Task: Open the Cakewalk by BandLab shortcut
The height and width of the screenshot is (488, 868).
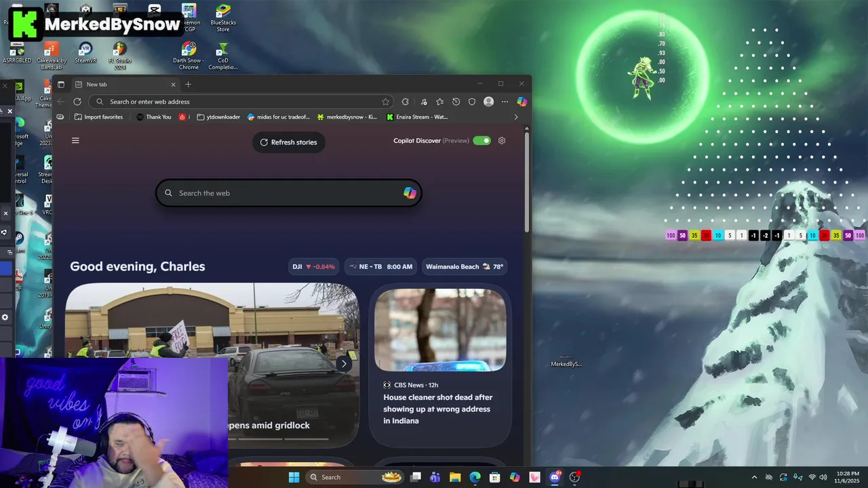Action: coord(52,56)
